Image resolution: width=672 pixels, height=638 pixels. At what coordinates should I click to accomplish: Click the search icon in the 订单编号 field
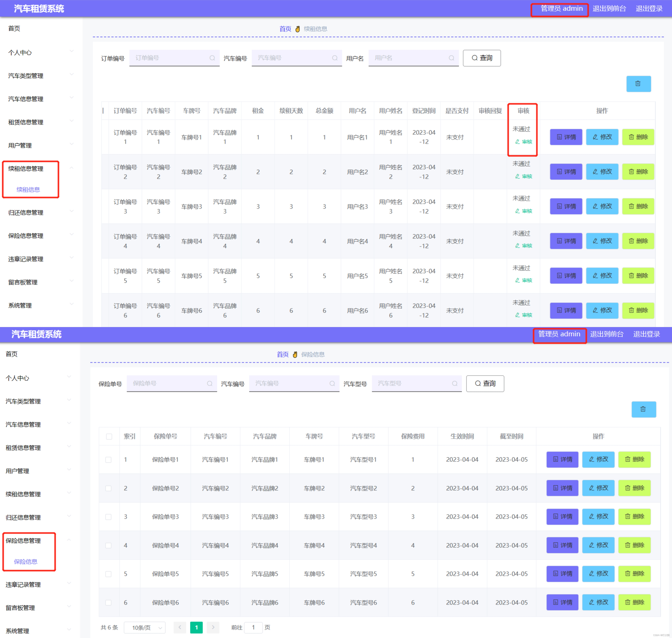click(212, 58)
